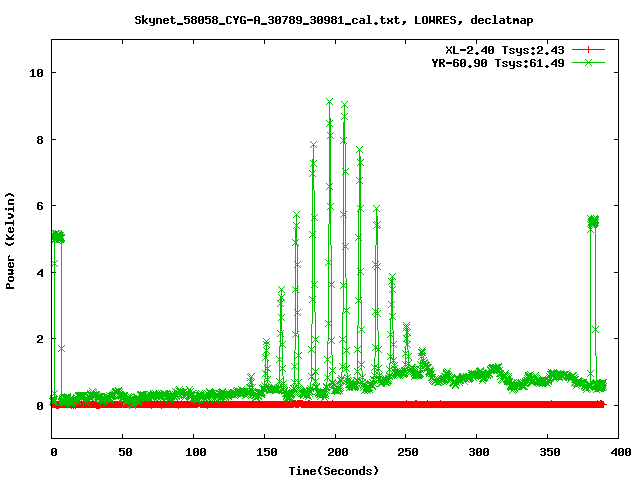The height and width of the screenshot is (480, 640).
Task: Click the plot title Skynet_58058_CYG-A text
Action: click(x=334, y=20)
